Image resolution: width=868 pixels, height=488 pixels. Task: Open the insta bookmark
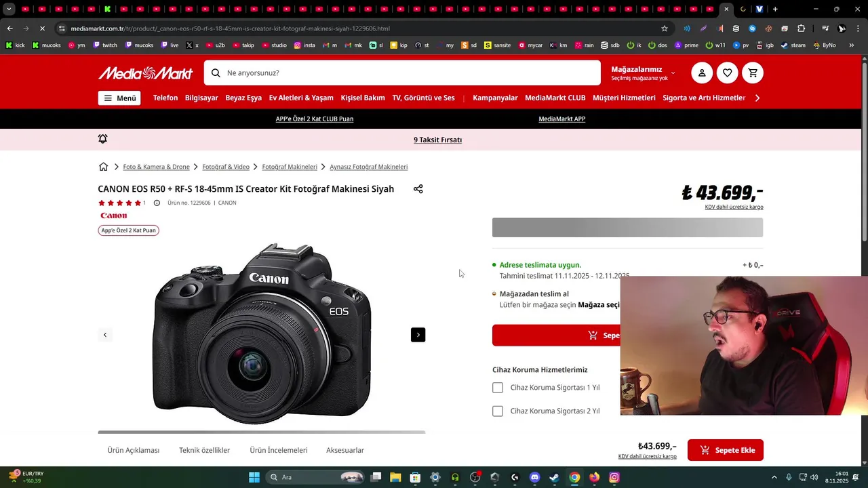[x=304, y=45]
